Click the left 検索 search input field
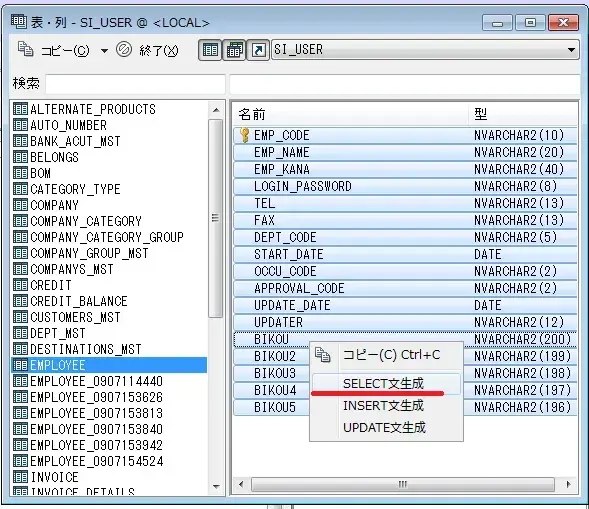589x509 pixels. coord(135,83)
